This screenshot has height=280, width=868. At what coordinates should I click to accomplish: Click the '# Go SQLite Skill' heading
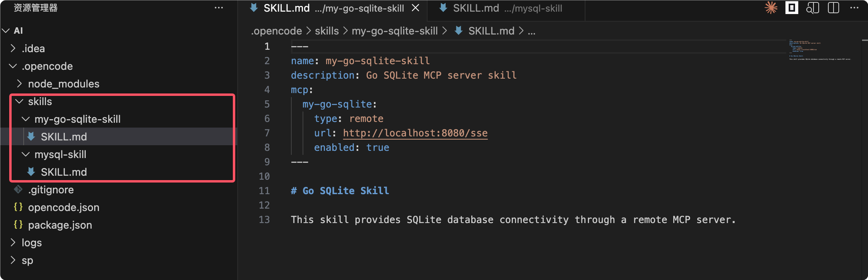pyautogui.click(x=340, y=191)
